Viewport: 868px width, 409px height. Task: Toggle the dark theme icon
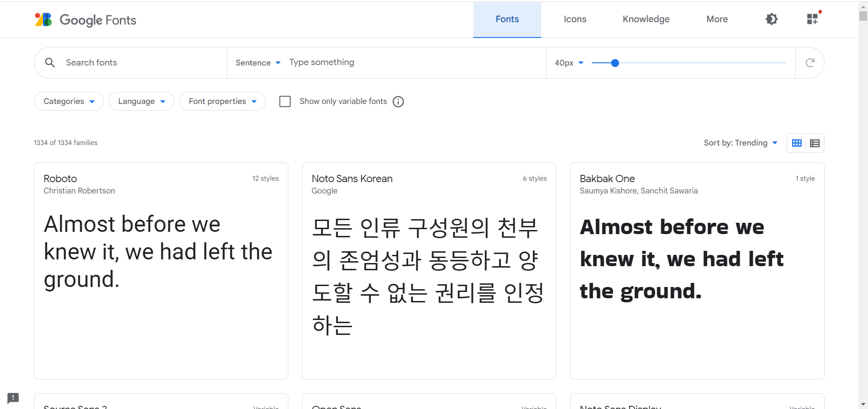771,19
